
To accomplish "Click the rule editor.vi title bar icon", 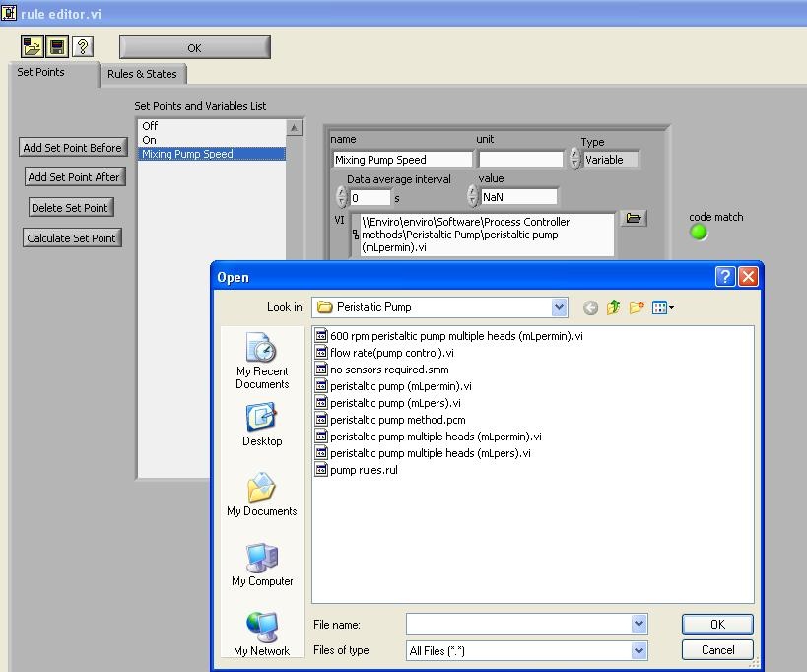I will pyautogui.click(x=8, y=13).
